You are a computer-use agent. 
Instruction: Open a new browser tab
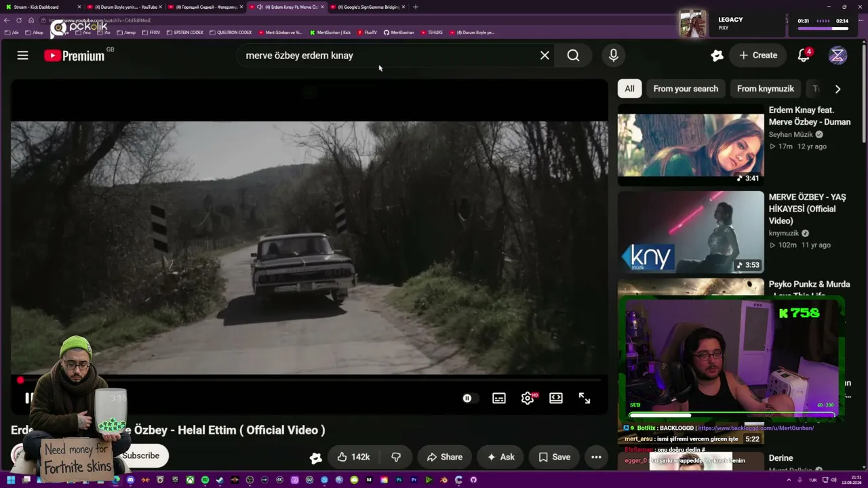tap(415, 7)
